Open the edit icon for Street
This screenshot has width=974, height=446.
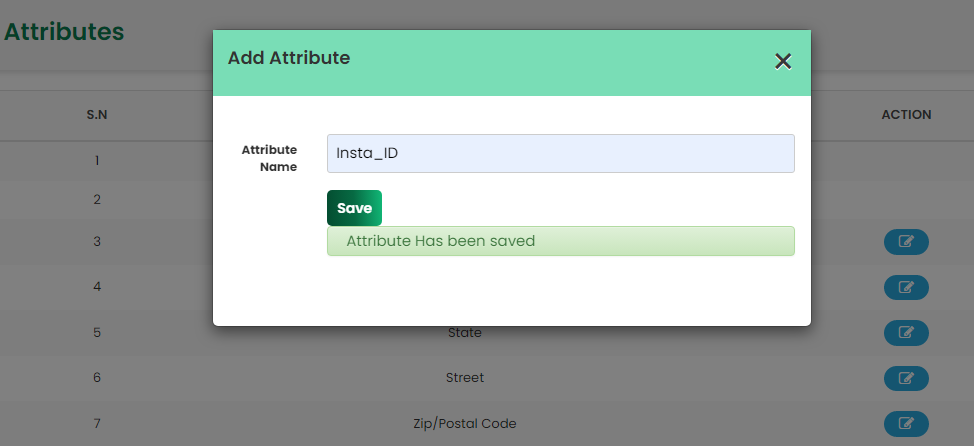[906, 378]
